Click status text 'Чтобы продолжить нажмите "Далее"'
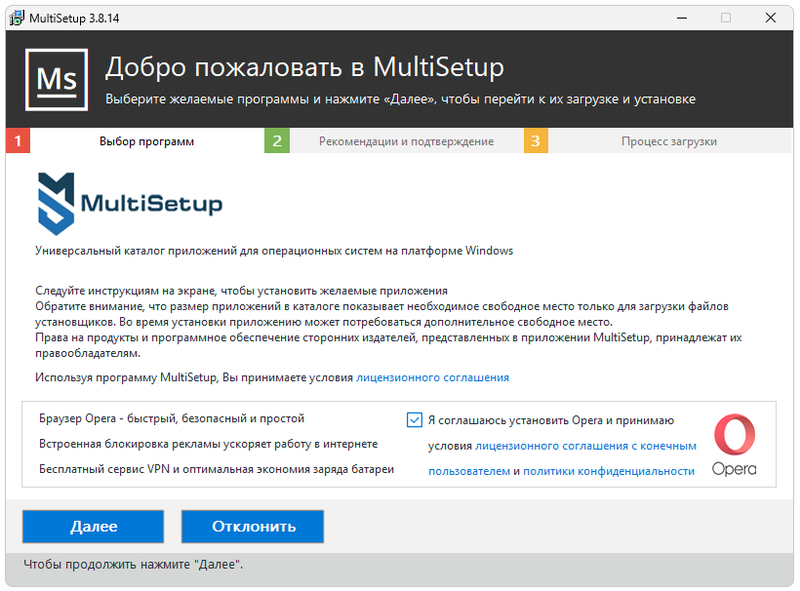The width and height of the screenshot is (800, 591). 133,564
